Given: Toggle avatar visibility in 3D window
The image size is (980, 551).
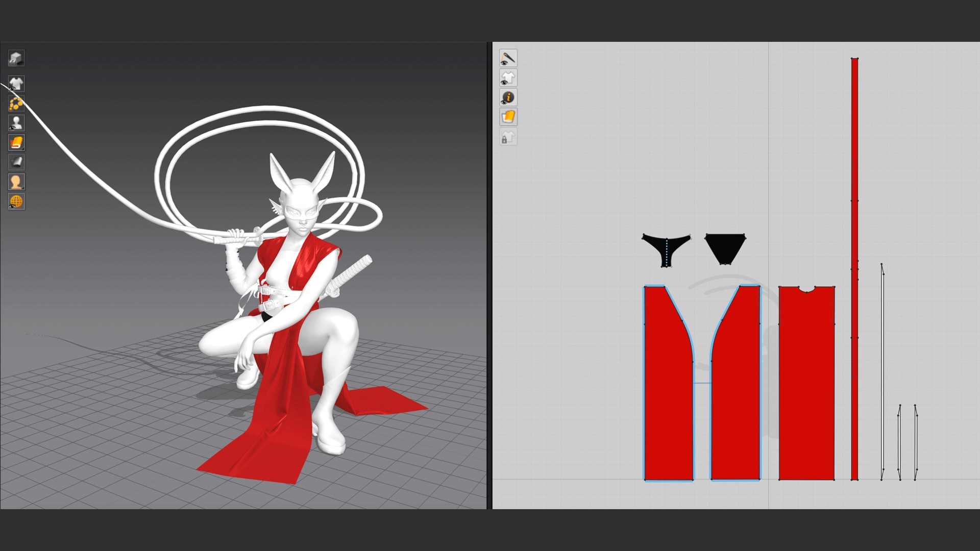Looking at the screenshot, I should [16, 123].
